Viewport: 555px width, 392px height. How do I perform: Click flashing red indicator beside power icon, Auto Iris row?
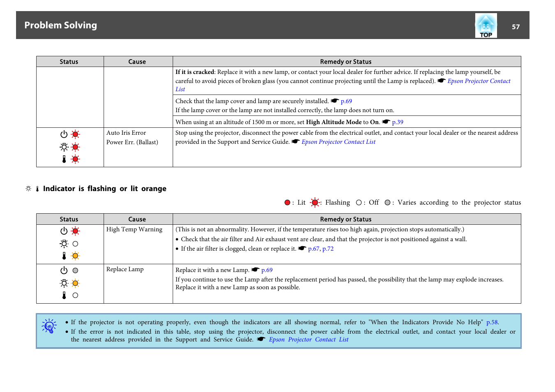tap(75, 134)
